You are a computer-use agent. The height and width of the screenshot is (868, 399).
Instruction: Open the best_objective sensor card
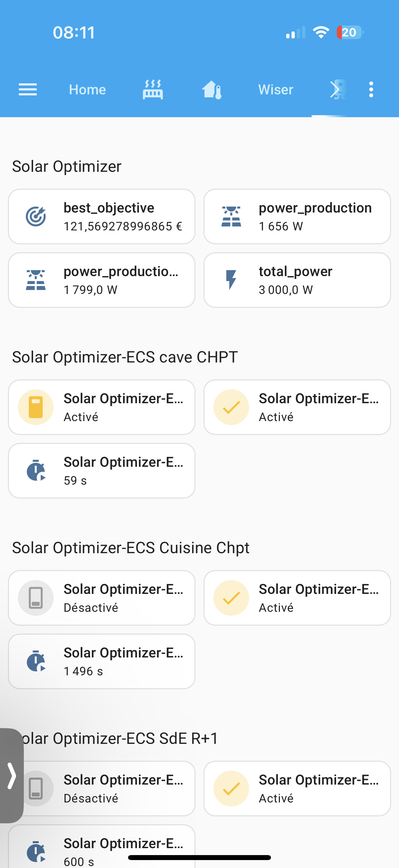(x=102, y=217)
